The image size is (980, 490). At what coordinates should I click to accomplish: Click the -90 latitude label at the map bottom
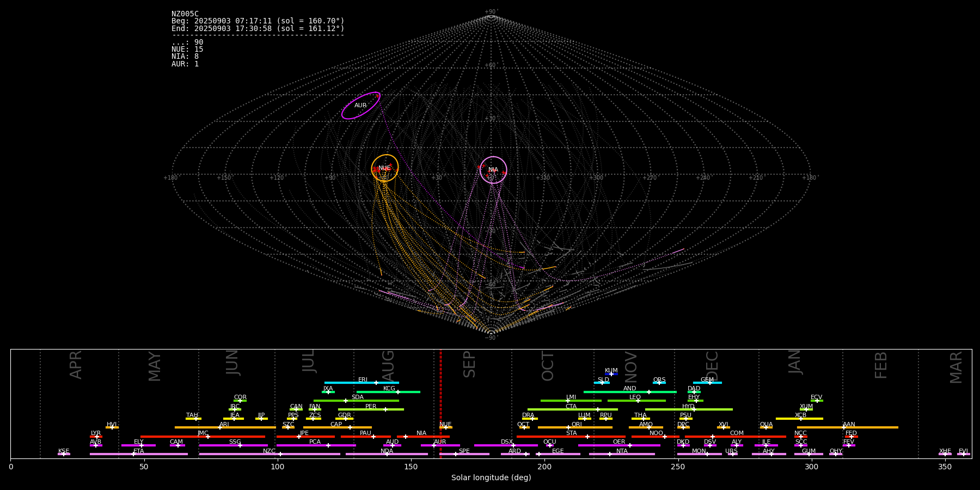(x=491, y=338)
